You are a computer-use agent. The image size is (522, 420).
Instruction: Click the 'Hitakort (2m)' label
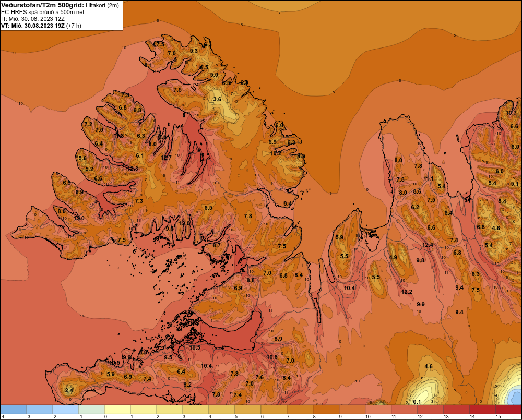pyautogui.click(x=102, y=5)
